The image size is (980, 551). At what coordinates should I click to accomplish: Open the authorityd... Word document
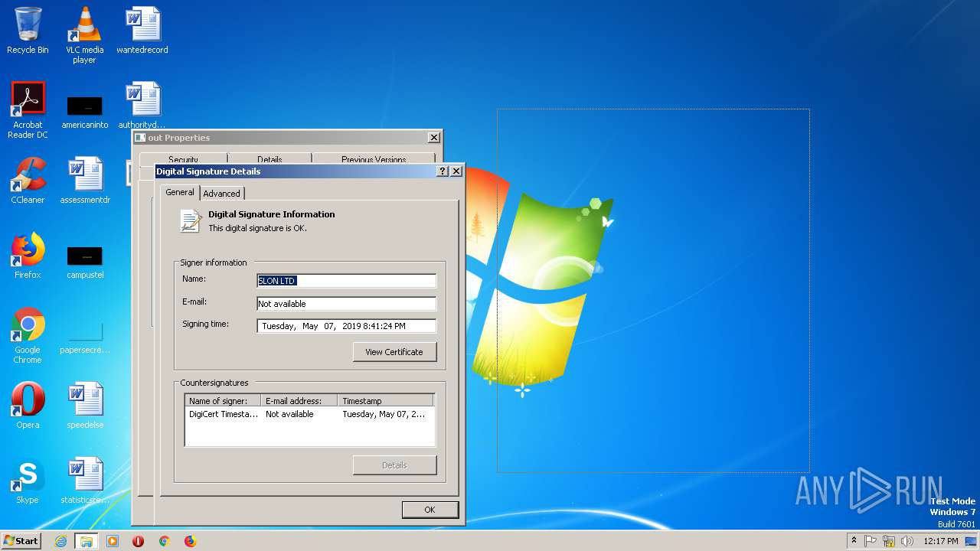pos(142,106)
